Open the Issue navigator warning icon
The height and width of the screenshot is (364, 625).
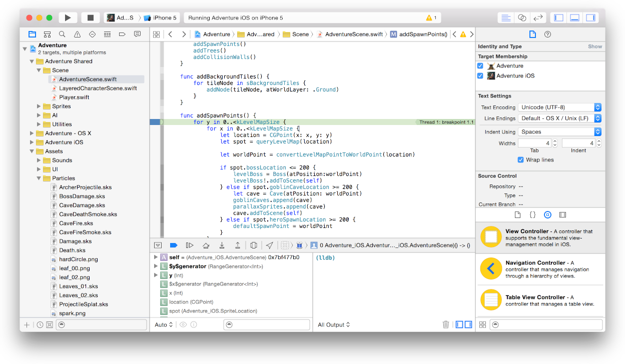pos(77,34)
